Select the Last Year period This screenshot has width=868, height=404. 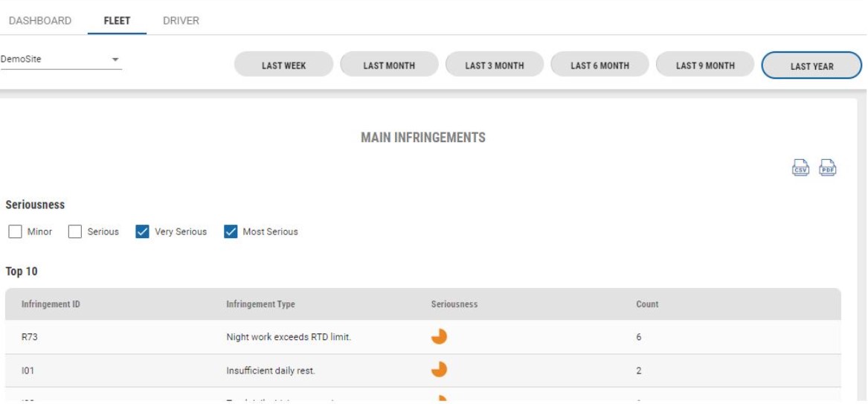point(811,66)
